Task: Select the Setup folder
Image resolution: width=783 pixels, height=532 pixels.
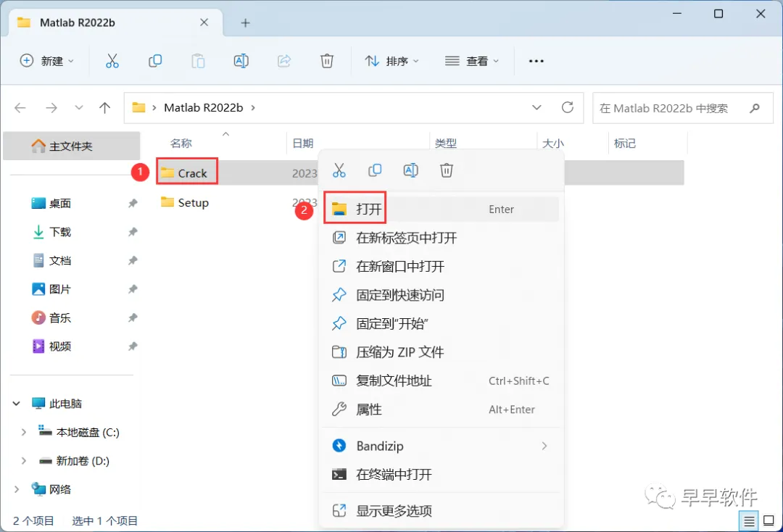Action: 185,203
